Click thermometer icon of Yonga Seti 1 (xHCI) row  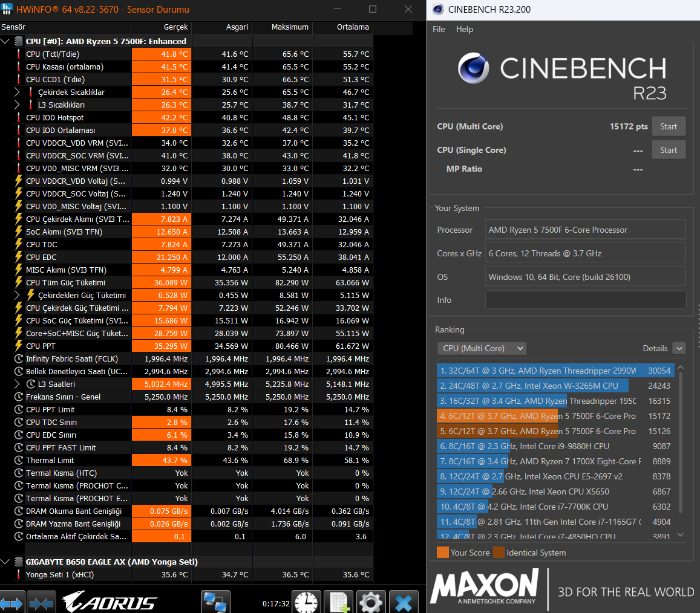[x=18, y=575]
